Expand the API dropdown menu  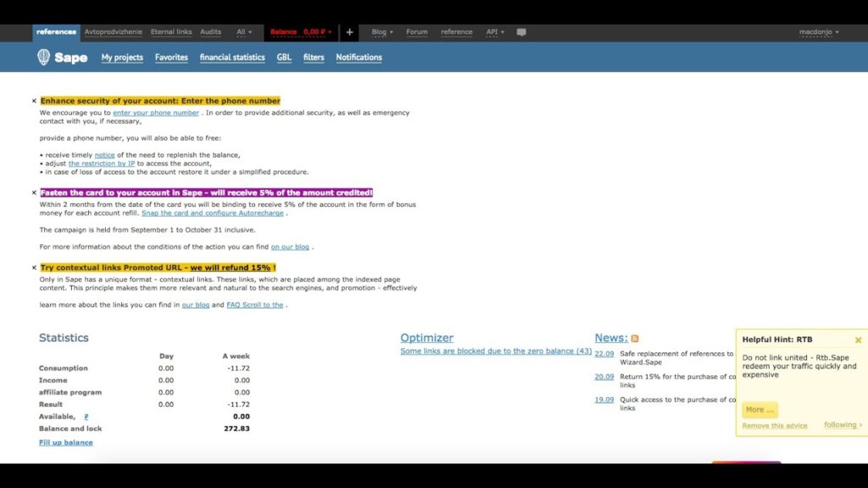coord(495,32)
